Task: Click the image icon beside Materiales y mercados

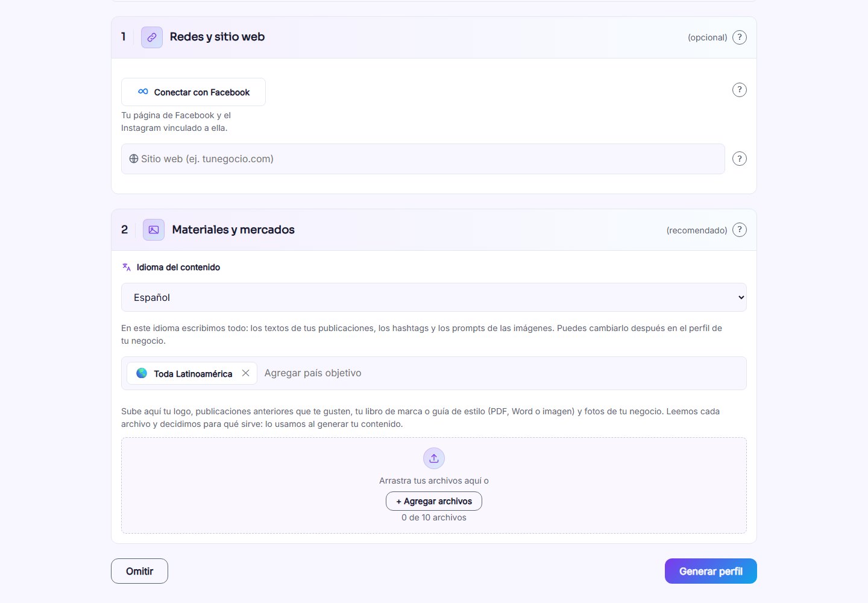Action: point(154,230)
